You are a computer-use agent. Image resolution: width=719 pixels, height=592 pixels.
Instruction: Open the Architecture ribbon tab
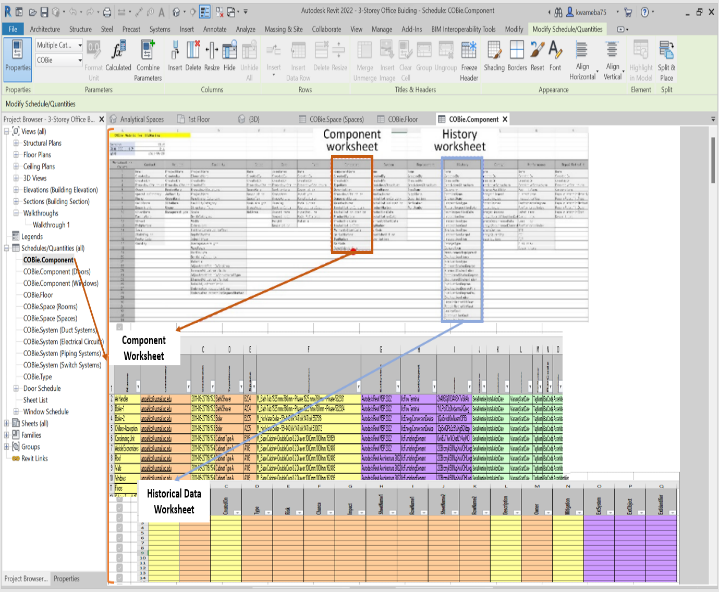[46, 30]
